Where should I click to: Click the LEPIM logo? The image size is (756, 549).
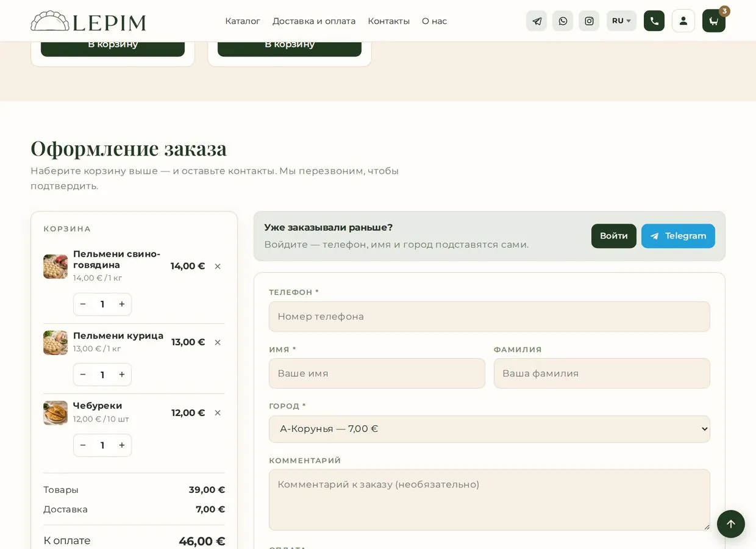(x=88, y=21)
